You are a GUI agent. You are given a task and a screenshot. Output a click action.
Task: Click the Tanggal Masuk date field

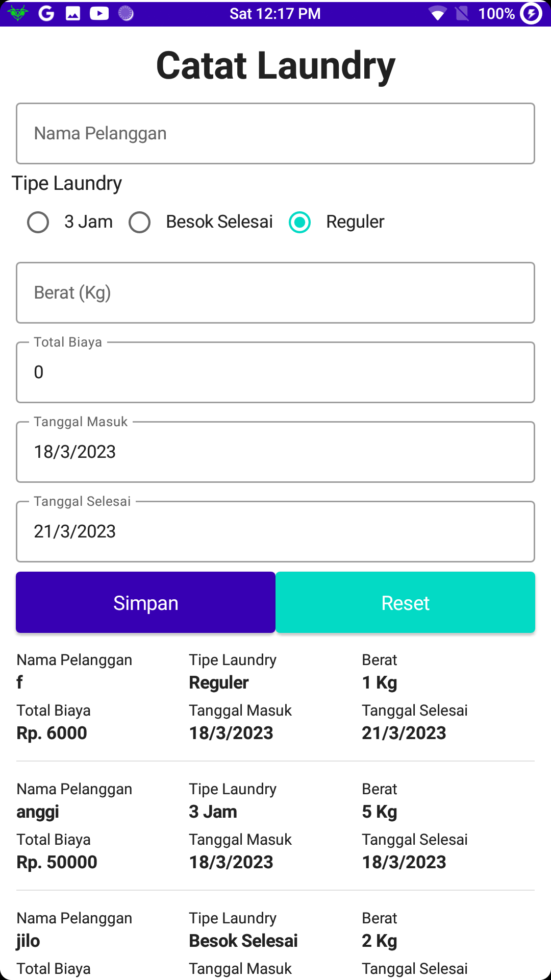click(275, 451)
